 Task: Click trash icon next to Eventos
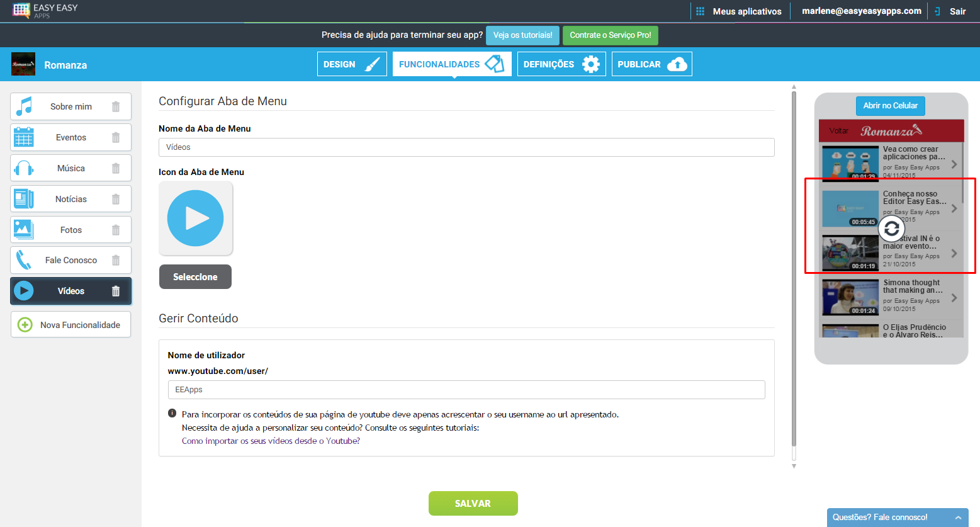click(116, 137)
